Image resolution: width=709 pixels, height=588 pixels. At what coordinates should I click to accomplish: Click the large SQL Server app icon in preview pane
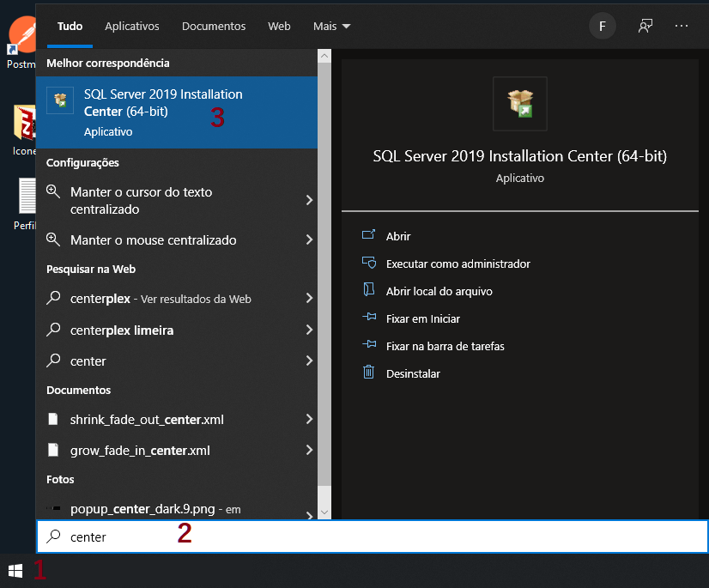[520, 104]
